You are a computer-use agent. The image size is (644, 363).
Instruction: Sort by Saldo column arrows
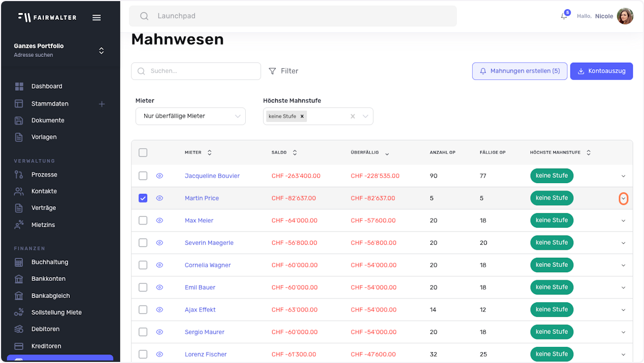pos(295,153)
